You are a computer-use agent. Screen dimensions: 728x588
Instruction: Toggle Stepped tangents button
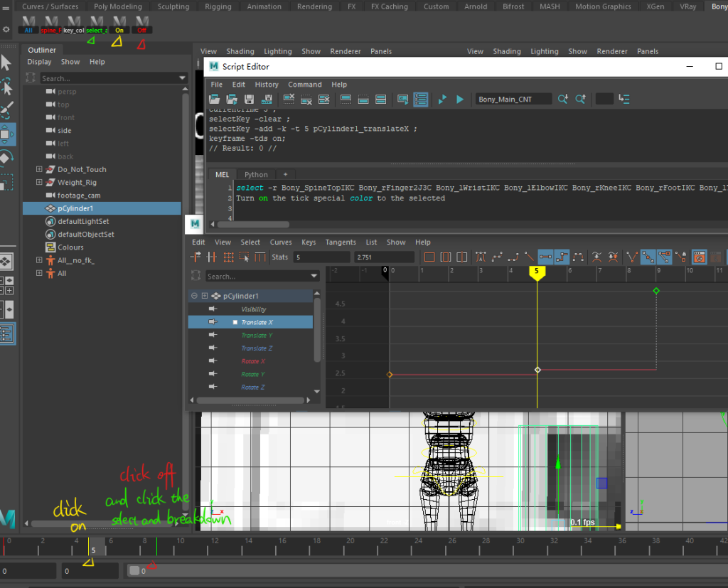tap(562, 257)
